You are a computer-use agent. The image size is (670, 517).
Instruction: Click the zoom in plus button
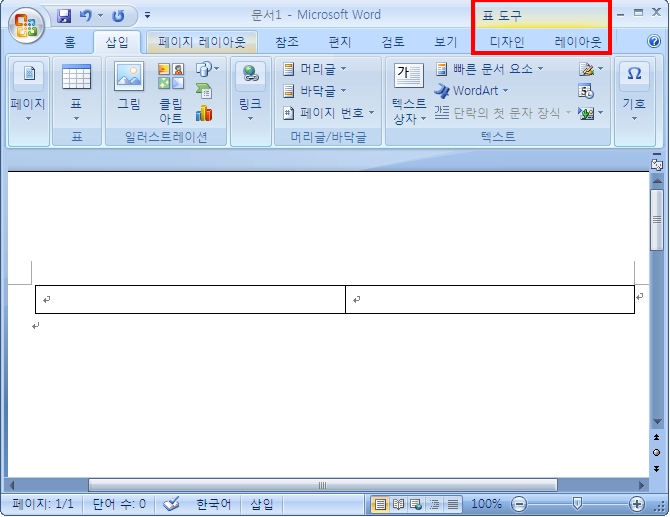pos(637,505)
